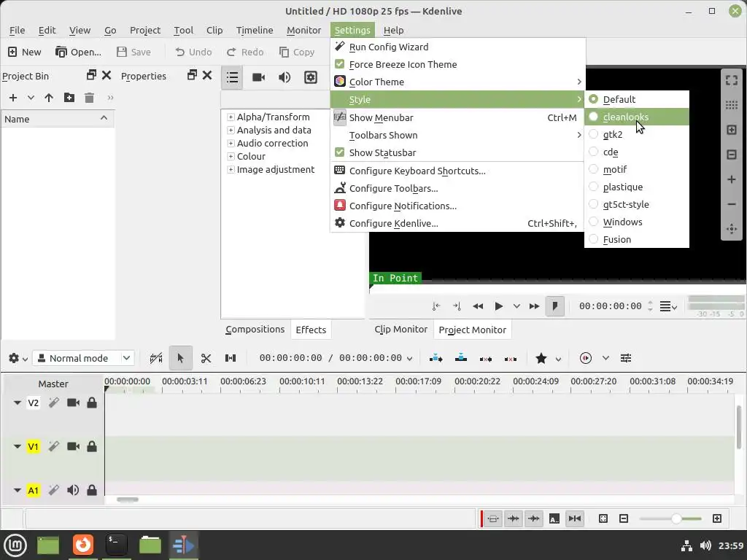
Task: Show audio effects speaker icon
Action: pyautogui.click(x=285, y=77)
